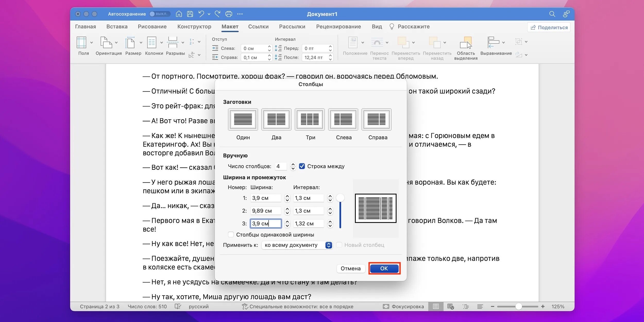644x322 pixels.
Task: Expand the Выравнивание dropdown arrow
Action: click(x=503, y=43)
